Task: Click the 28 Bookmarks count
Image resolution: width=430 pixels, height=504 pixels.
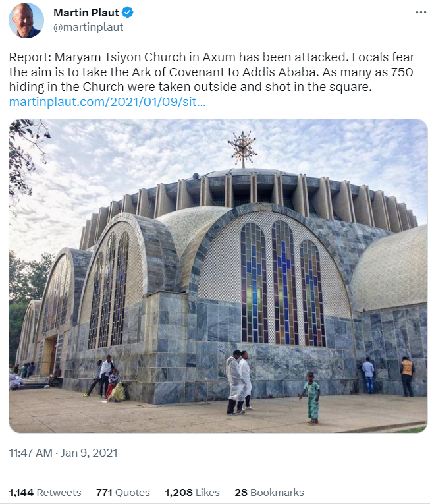Action: click(269, 492)
